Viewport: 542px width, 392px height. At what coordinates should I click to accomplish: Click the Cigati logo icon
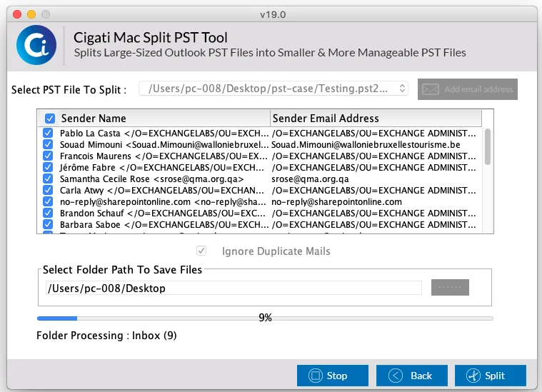point(36,45)
